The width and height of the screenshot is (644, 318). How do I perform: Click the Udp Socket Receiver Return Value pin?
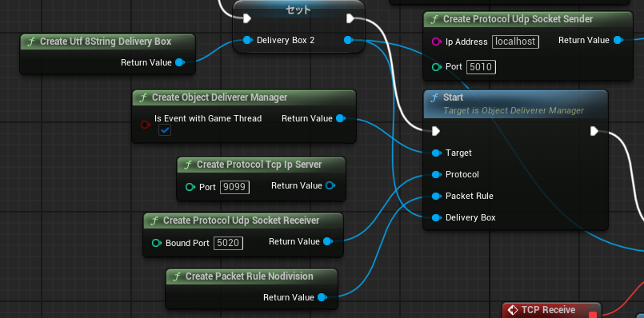pos(328,241)
